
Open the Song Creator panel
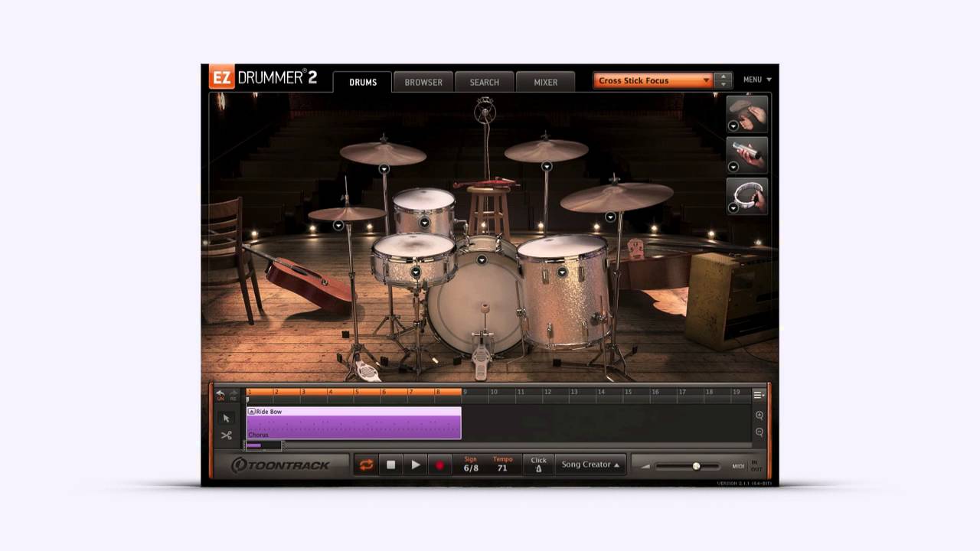590,465
